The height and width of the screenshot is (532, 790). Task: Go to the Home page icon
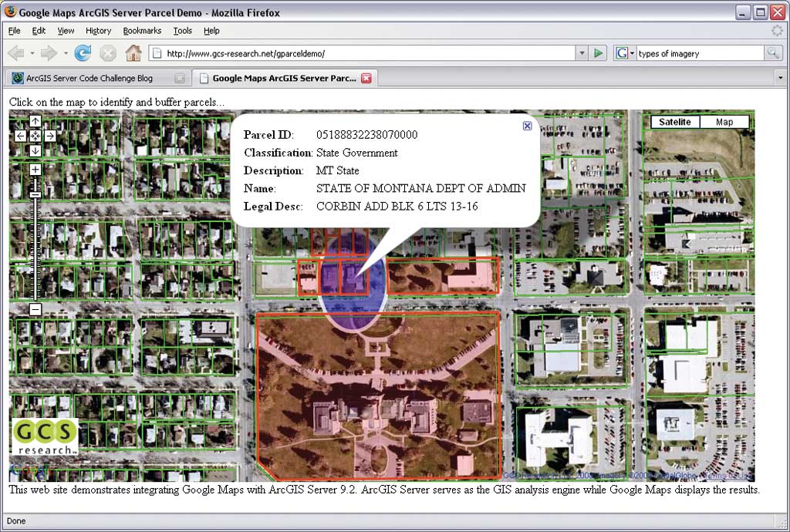133,53
